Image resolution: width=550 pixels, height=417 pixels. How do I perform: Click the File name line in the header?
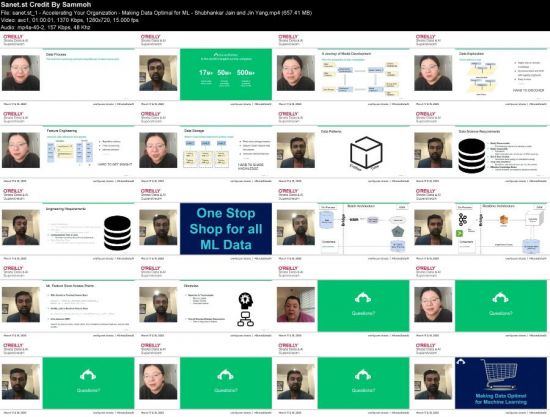[x=156, y=13]
